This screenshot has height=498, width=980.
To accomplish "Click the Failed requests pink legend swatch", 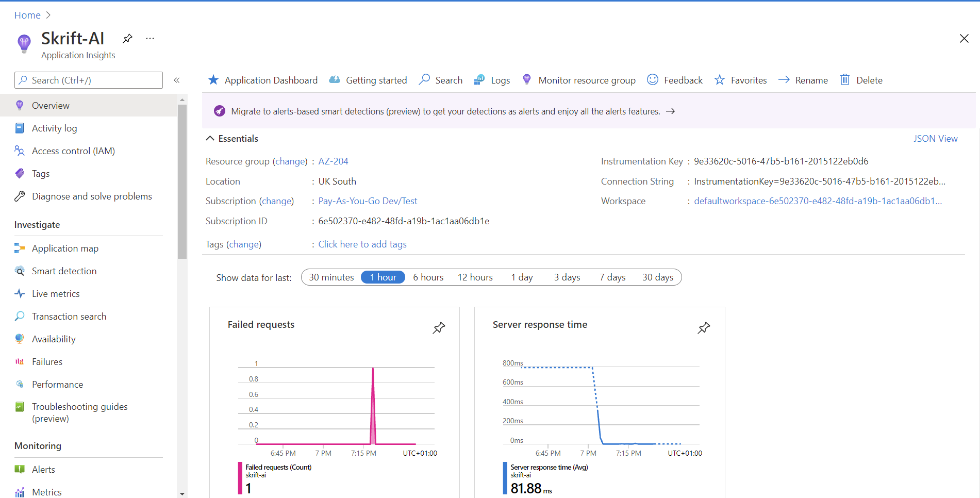I will (x=240, y=478).
